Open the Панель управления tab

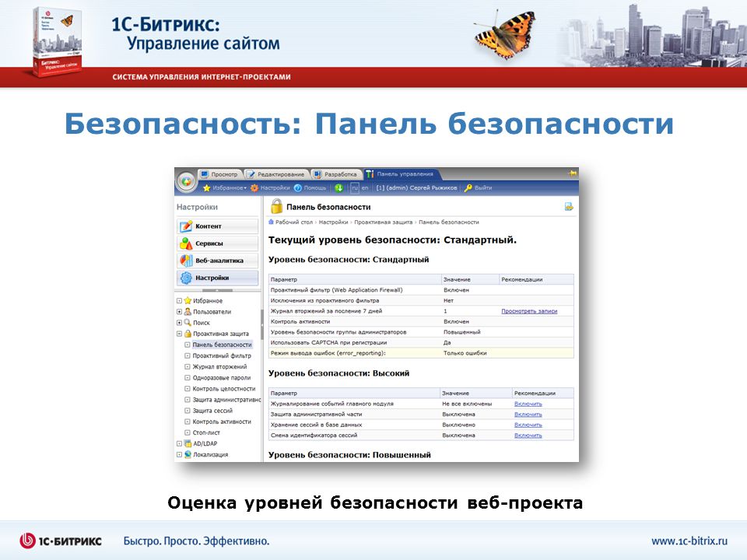[x=401, y=174]
